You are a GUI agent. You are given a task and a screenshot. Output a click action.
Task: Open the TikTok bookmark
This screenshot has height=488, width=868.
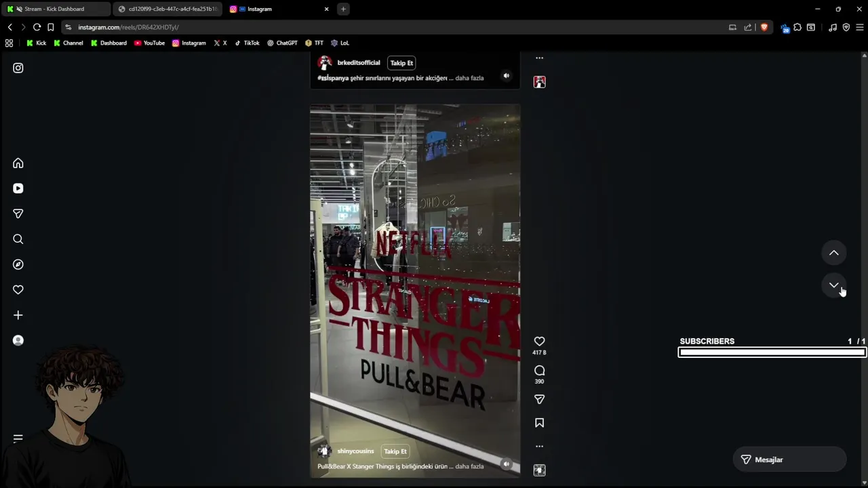(247, 43)
